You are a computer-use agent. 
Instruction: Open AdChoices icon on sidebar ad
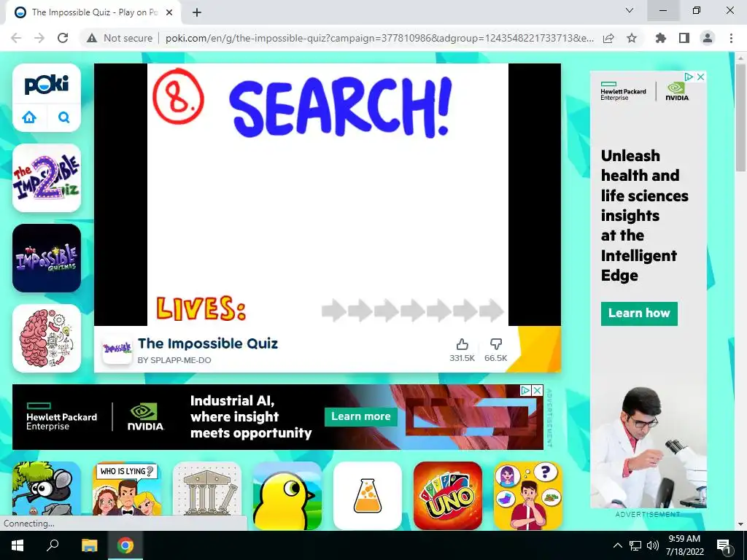tap(689, 77)
